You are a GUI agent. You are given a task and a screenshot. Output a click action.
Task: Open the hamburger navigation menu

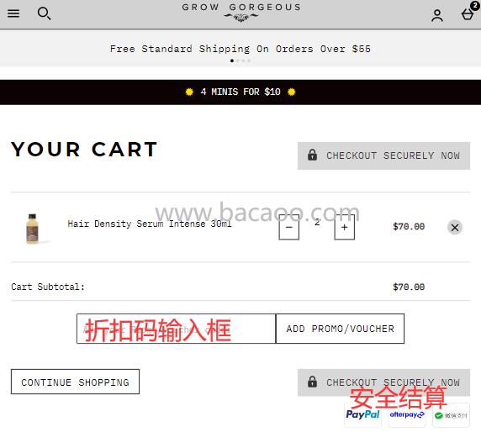click(x=13, y=13)
